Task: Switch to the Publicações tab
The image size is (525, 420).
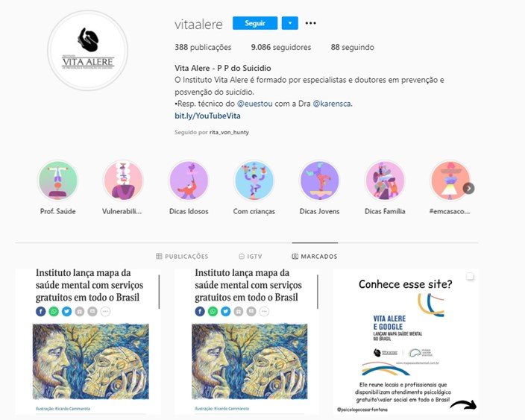Action: coord(182,256)
